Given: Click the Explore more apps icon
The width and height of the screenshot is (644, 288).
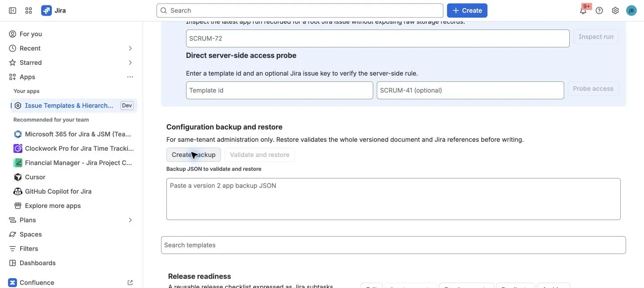Looking at the screenshot, I should click(x=18, y=206).
